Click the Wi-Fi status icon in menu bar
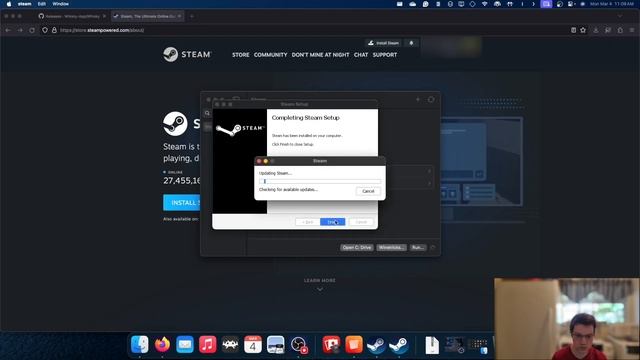The height and width of the screenshot is (360, 640). coord(484,4)
